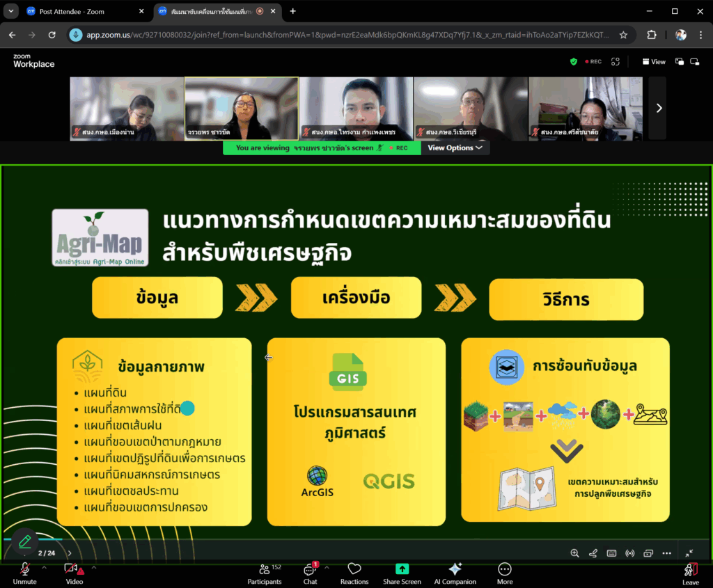The image size is (713, 588).
Task: Click the green Share Screen icon
Action: point(402,569)
